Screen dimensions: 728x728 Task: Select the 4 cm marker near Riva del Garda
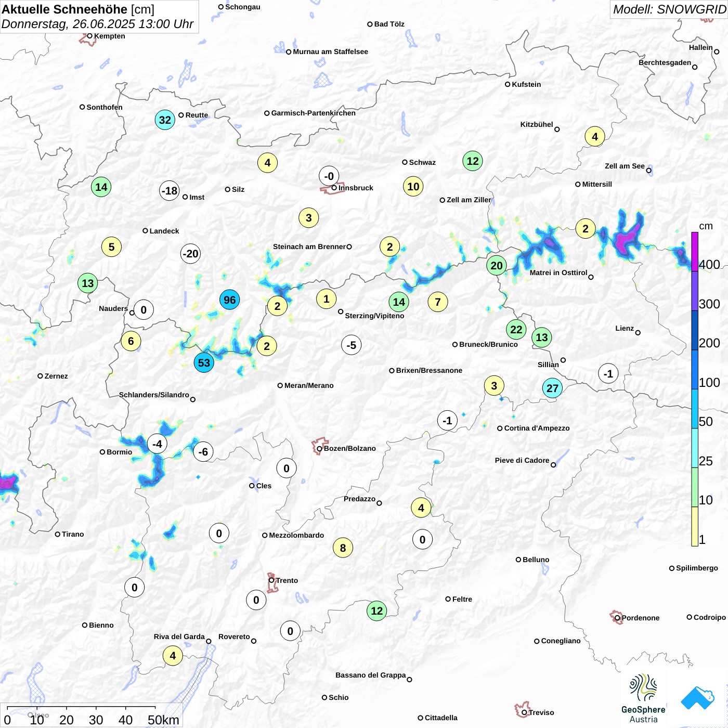point(173,656)
